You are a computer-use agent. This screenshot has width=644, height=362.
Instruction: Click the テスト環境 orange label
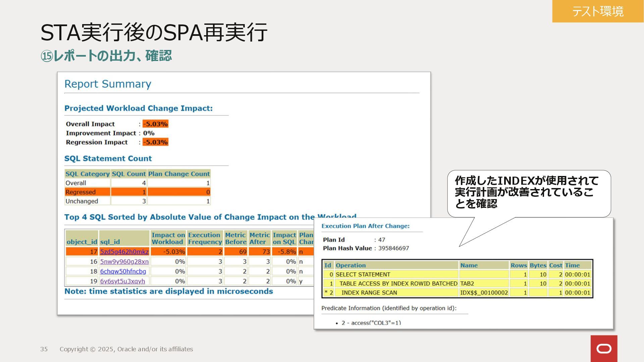tap(598, 11)
